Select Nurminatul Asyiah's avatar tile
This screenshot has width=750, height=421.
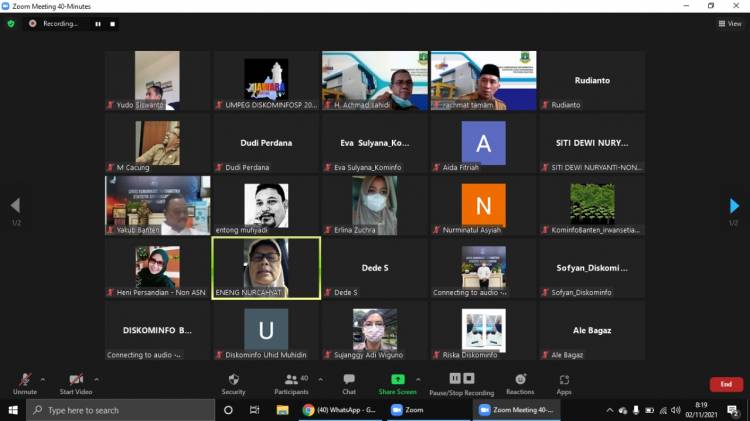pyautogui.click(x=484, y=206)
